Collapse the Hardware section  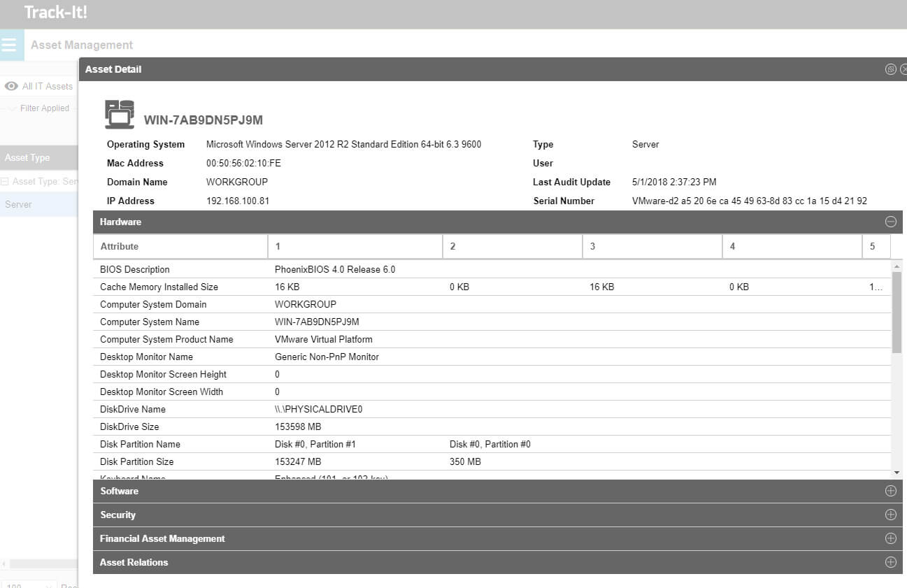(x=890, y=221)
